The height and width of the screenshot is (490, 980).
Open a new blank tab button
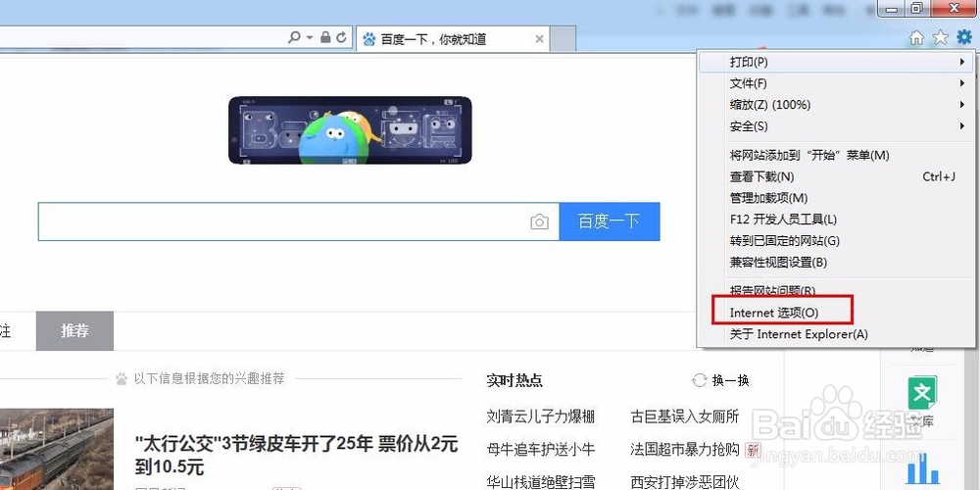coord(563,39)
